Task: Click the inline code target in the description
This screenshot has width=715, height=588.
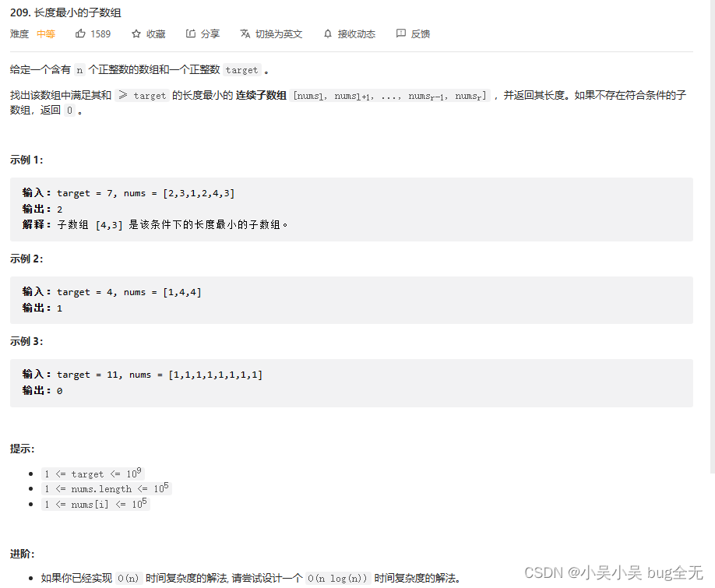Action: pyautogui.click(x=241, y=69)
